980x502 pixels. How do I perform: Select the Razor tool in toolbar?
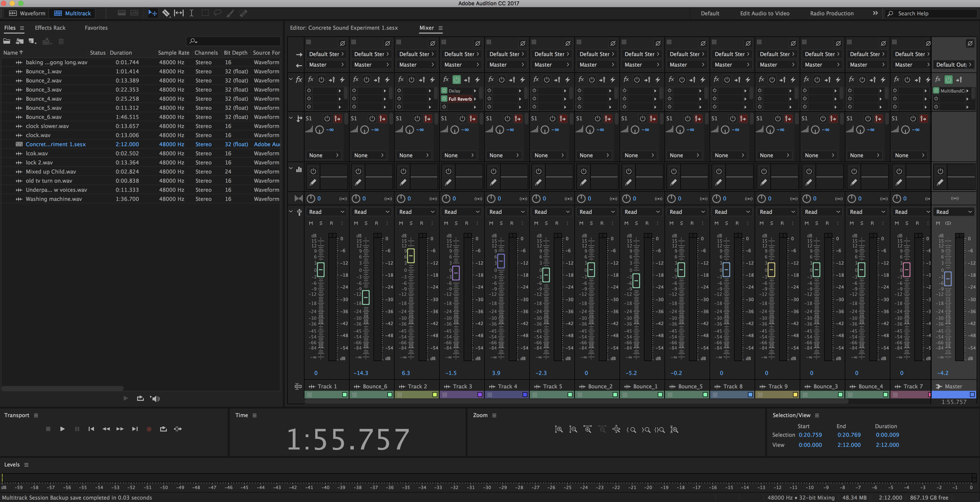click(166, 13)
